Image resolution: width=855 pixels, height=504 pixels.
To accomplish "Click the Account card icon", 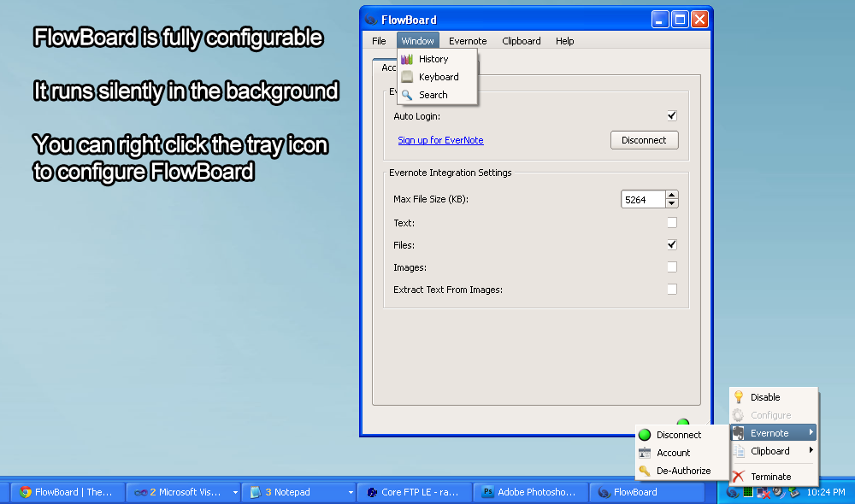I will [x=645, y=453].
